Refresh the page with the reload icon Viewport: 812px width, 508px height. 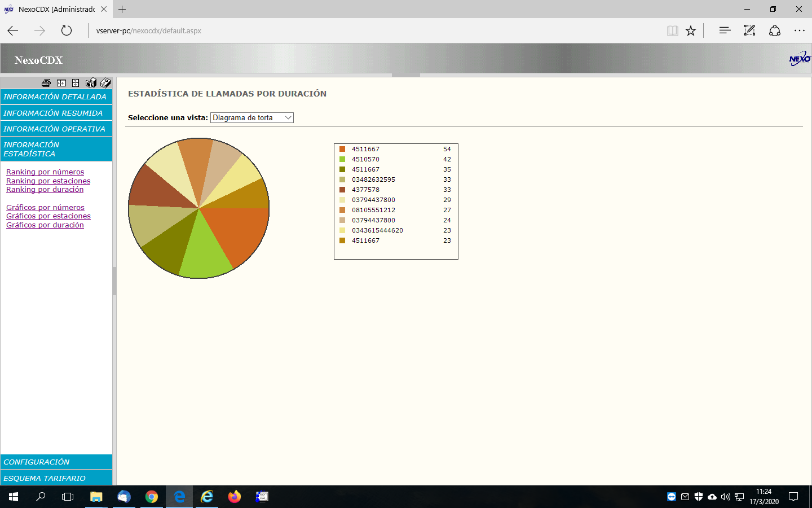(67, 30)
